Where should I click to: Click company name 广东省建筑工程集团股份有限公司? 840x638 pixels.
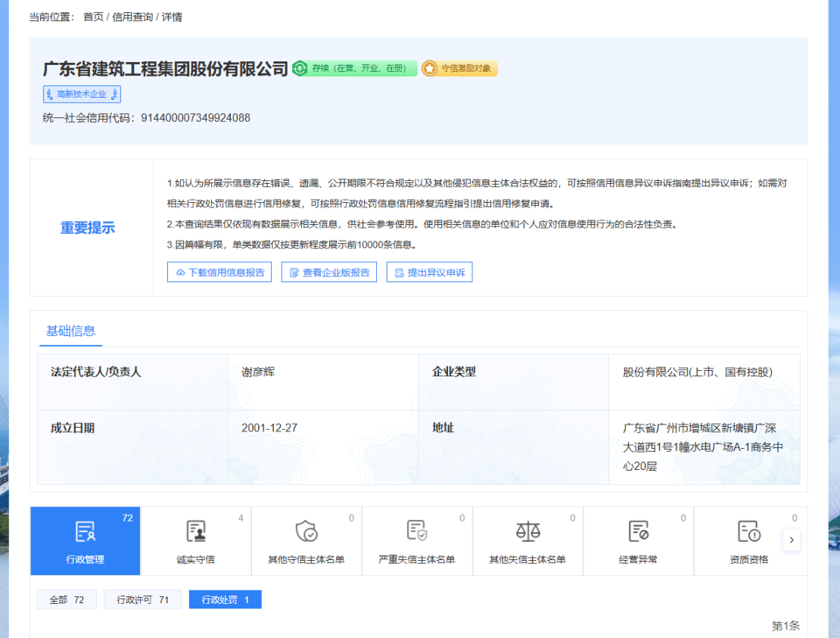click(x=165, y=68)
